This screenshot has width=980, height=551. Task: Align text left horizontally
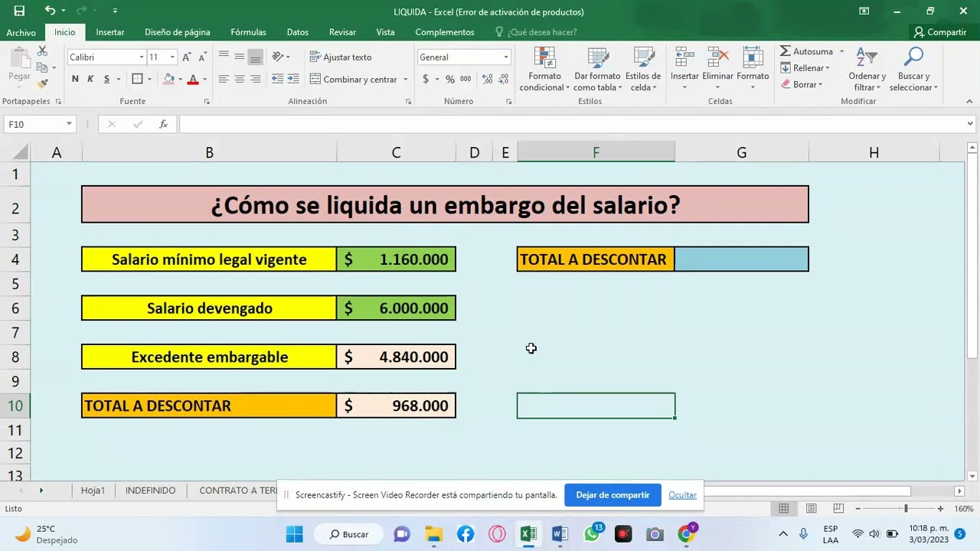click(224, 79)
